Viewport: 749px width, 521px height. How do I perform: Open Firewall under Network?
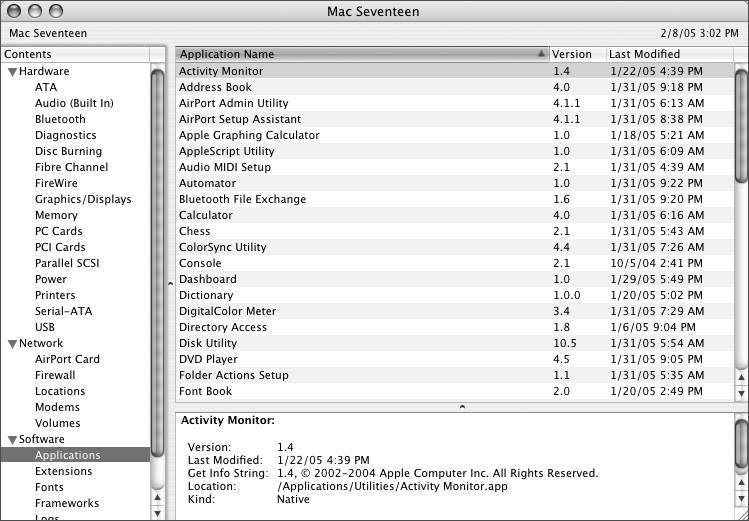coord(55,375)
